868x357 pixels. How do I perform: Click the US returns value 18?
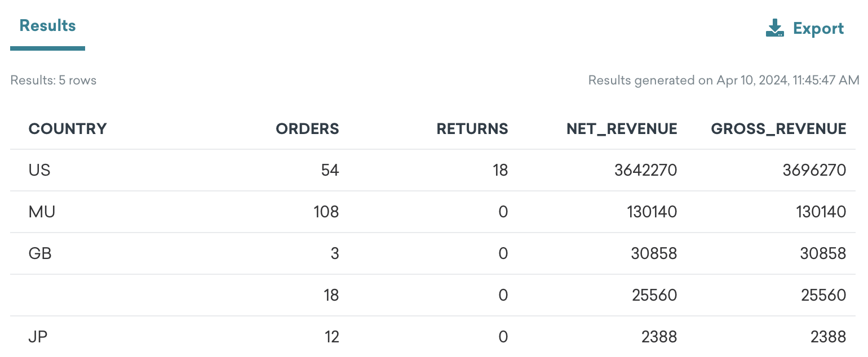click(x=501, y=170)
